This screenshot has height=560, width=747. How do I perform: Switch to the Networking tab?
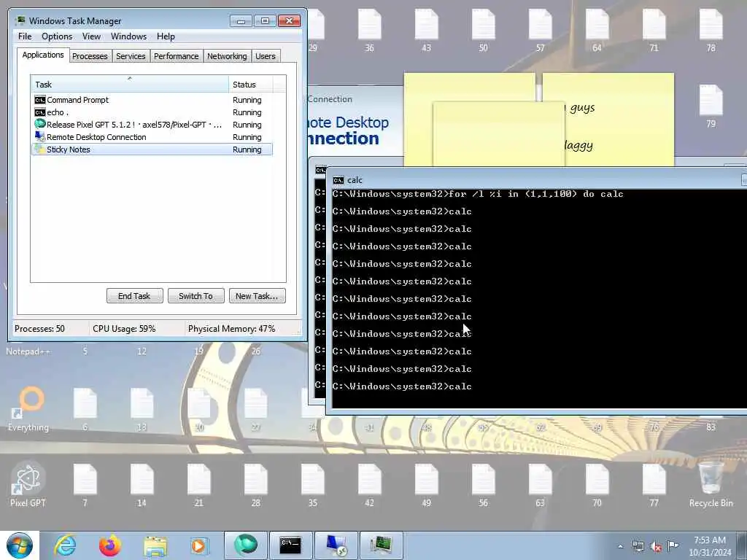[x=227, y=56]
